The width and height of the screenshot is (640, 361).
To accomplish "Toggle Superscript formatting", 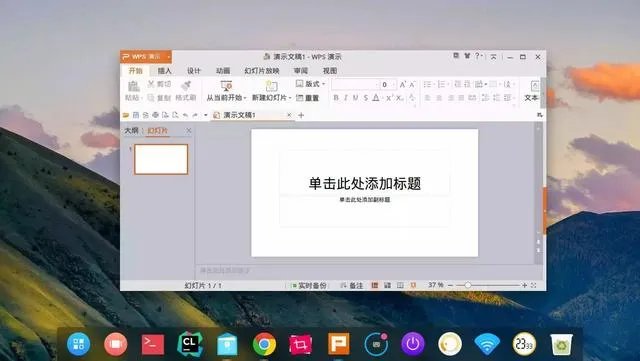I will tap(389, 98).
